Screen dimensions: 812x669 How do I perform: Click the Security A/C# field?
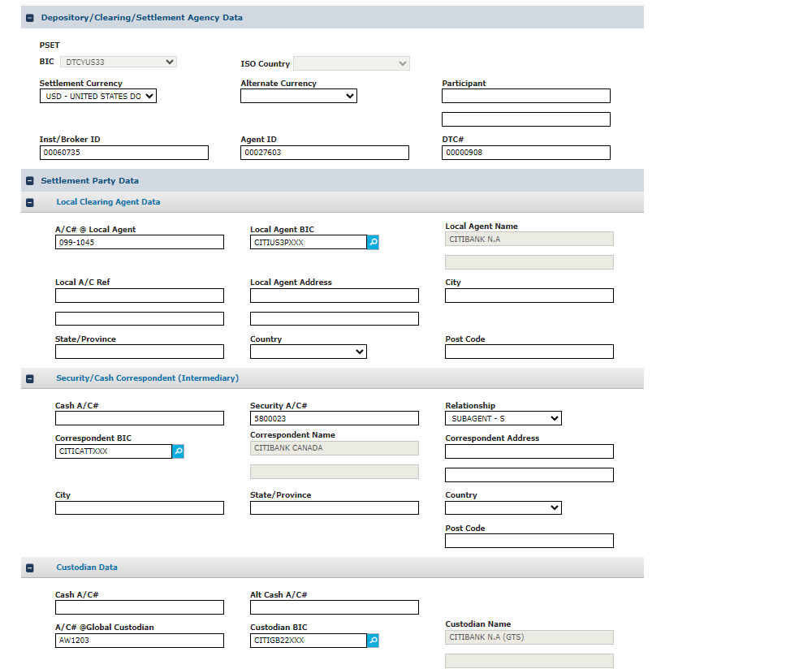point(334,418)
